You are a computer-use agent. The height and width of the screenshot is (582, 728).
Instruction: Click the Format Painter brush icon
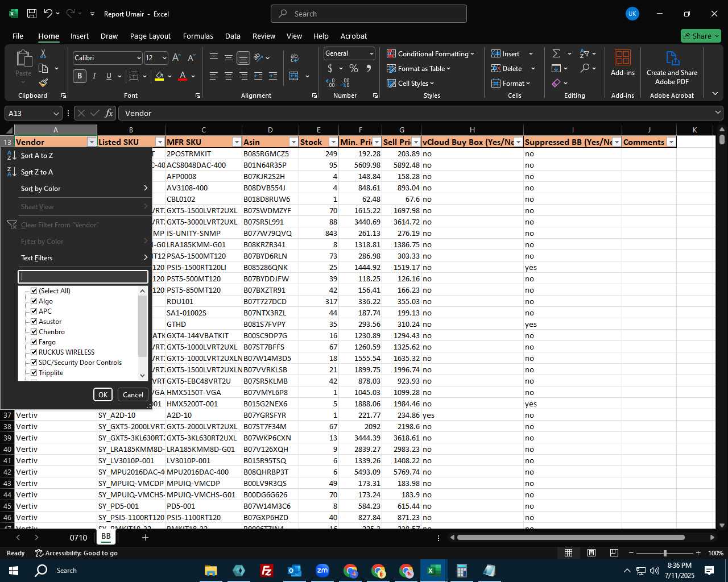point(43,83)
